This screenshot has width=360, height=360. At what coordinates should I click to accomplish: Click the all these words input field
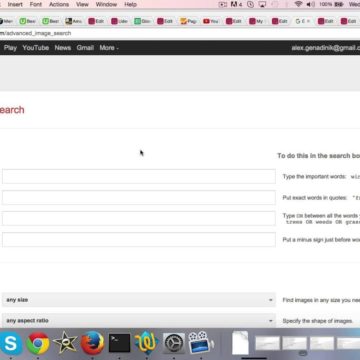pos(139,176)
